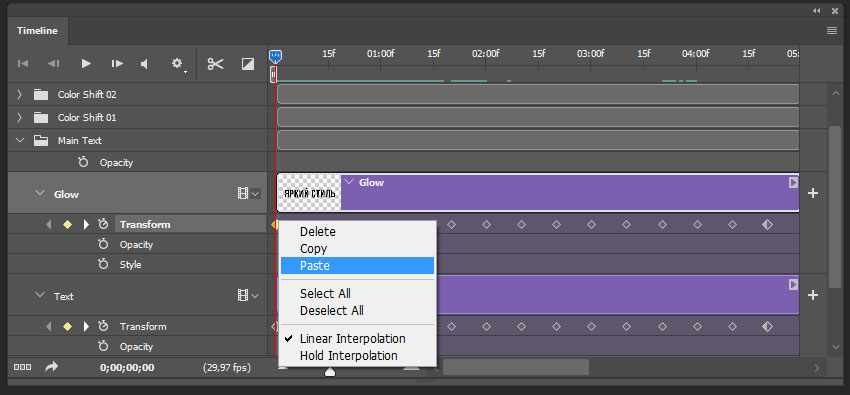Mute audio playback speaker icon

click(144, 64)
